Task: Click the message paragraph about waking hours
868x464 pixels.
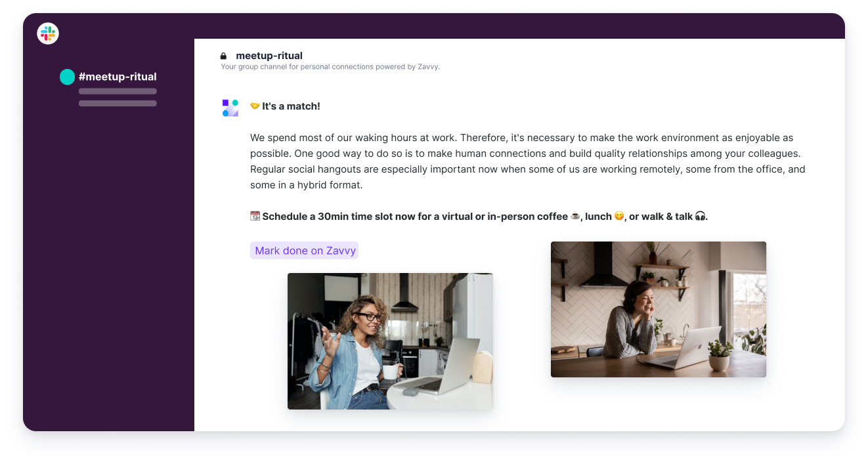Action: click(x=528, y=161)
